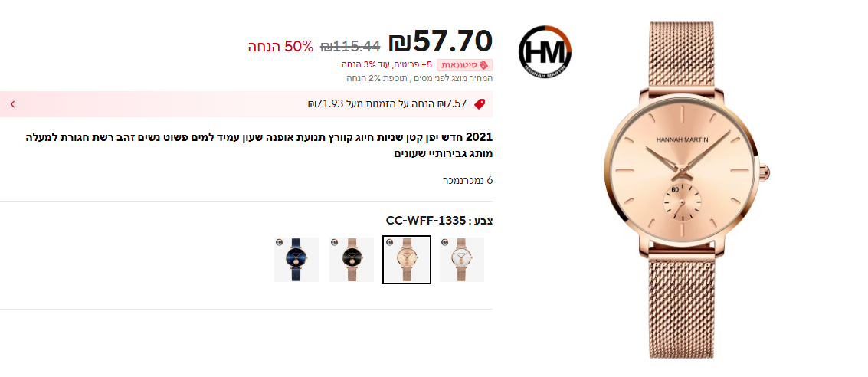Select the blue watch color option
The height and width of the screenshot is (377, 868).
click(x=296, y=260)
